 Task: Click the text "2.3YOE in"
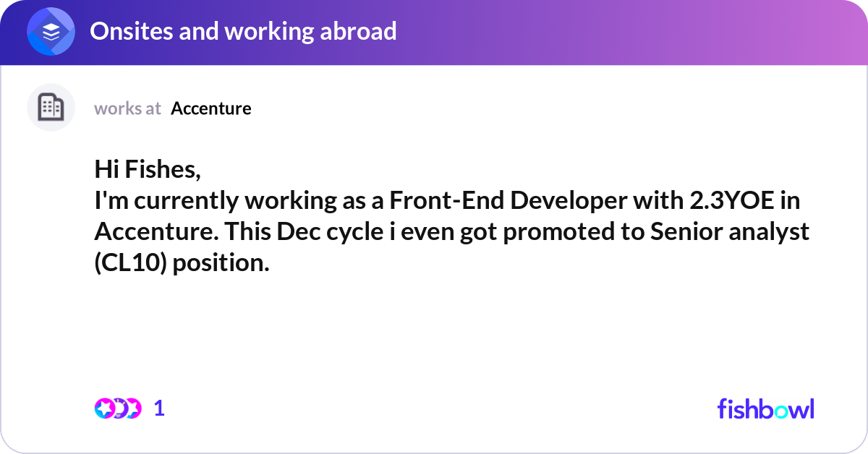740,201
